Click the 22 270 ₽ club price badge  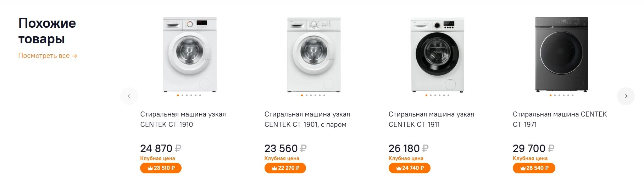tap(285, 168)
